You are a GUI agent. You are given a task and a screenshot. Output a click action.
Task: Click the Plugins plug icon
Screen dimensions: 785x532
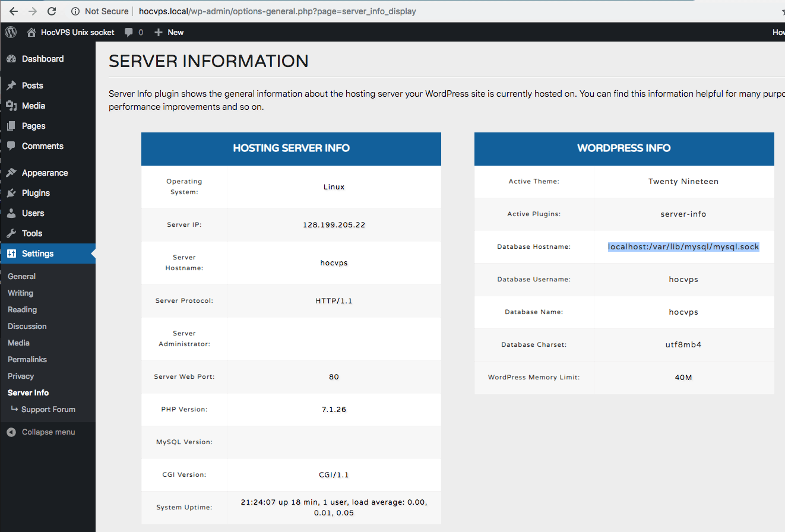pyautogui.click(x=11, y=193)
